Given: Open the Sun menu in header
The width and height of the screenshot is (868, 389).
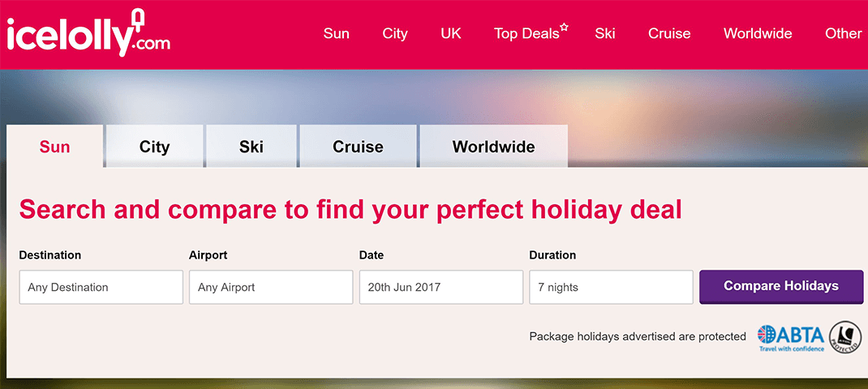Looking at the screenshot, I should click(336, 34).
